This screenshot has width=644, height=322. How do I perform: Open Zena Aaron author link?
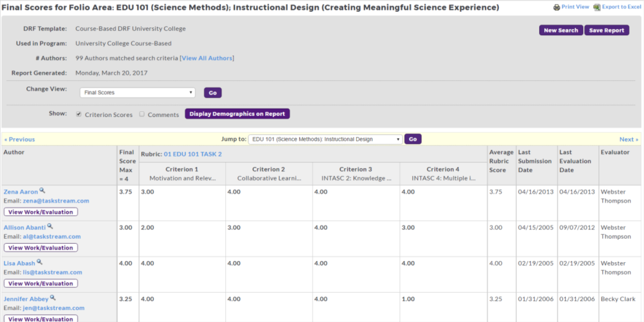21,192
